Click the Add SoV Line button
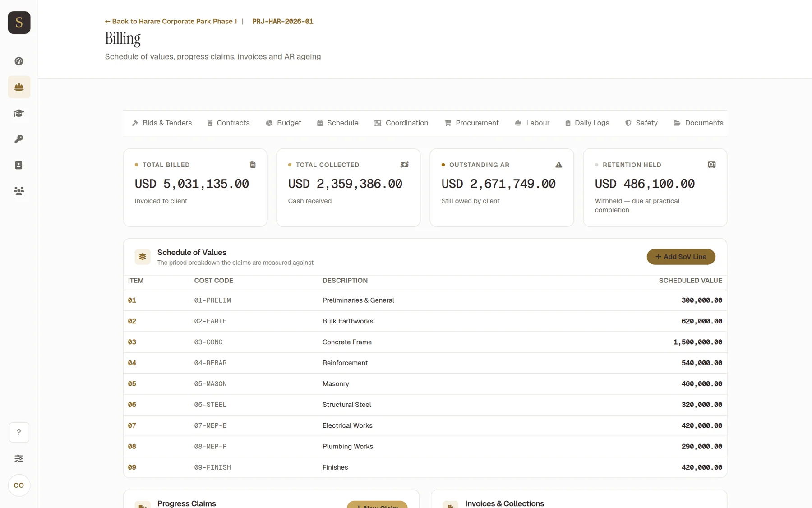Image resolution: width=812 pixels, height=508 pixels. click(x=681, y=257)
